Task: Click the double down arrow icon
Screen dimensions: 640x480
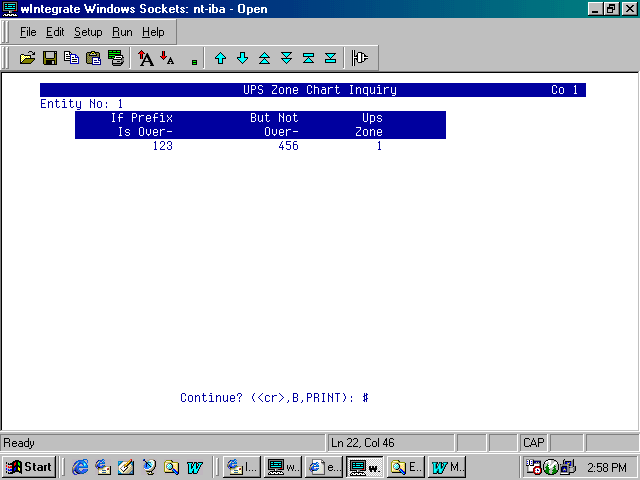Action: click(x=287, y=58)
